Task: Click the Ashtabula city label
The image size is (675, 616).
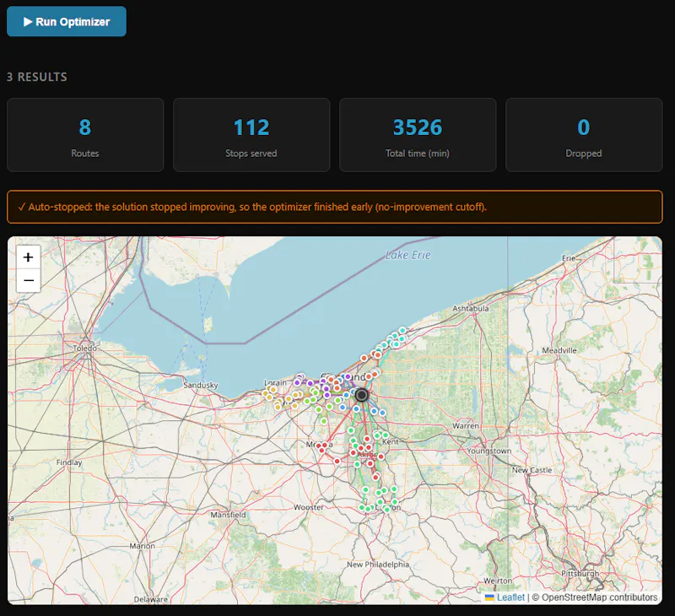Action: click(471, 309)
